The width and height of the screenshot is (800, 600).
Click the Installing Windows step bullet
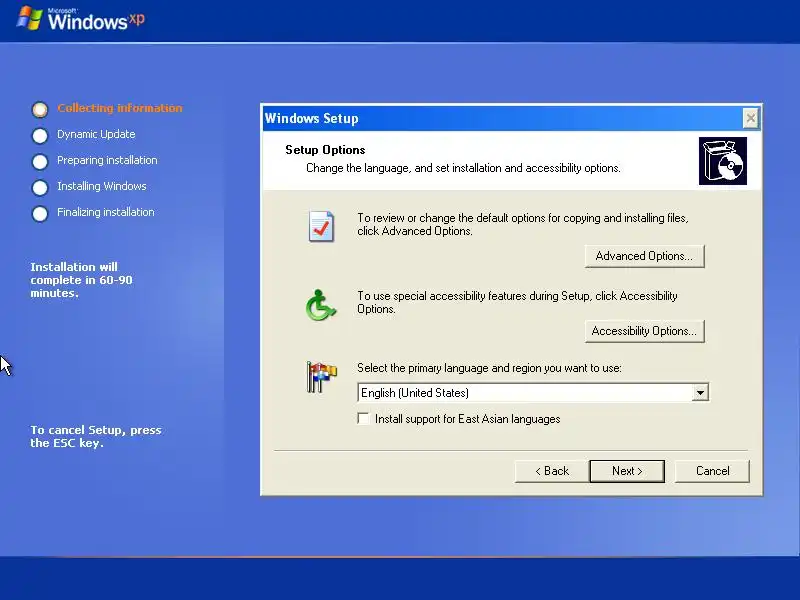click(x=40, y=187)
